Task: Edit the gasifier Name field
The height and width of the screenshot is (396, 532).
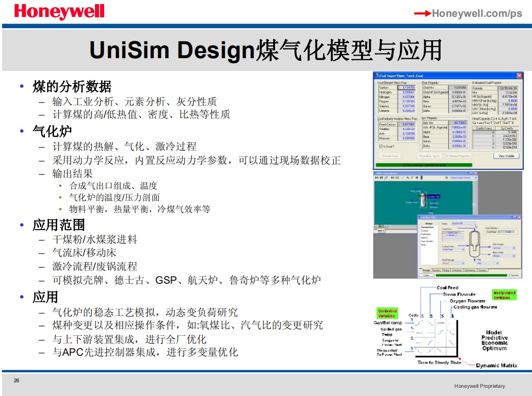Action: click(x=463, y=224)
